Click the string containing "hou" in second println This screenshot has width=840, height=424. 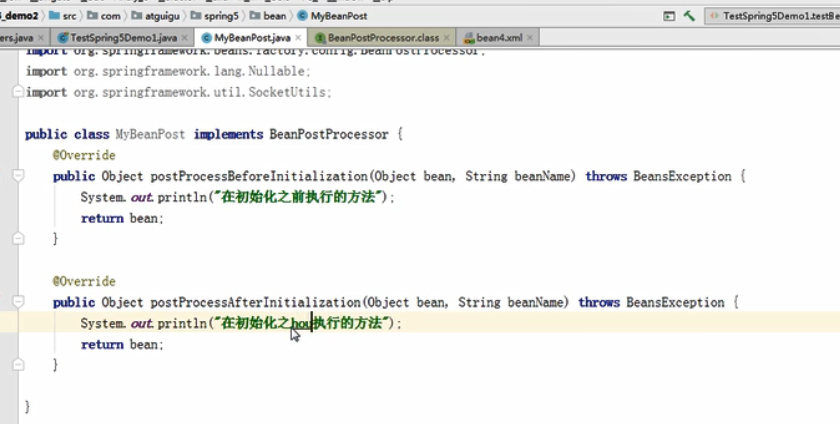[303, 323]
